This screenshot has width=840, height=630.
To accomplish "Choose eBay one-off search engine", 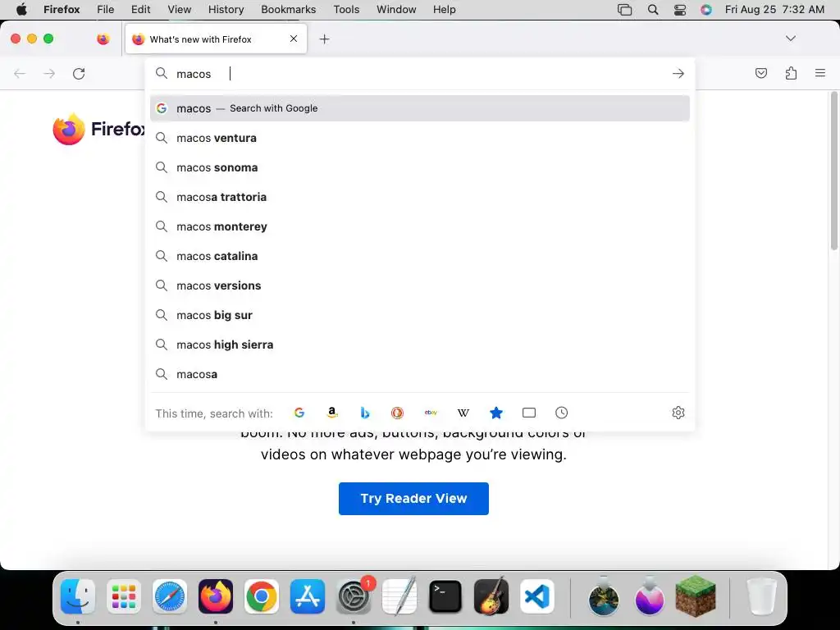I will pos(431,413).
